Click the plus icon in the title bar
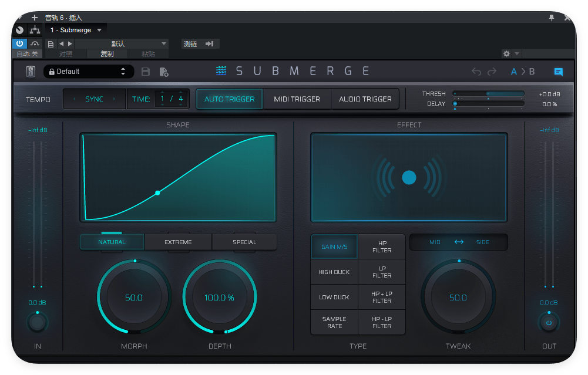 click(x=35, y=18)
